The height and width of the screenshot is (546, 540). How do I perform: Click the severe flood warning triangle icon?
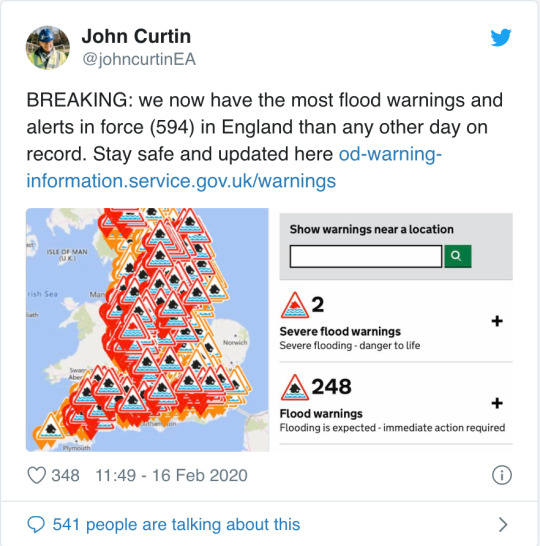click(x=295, y=305)
